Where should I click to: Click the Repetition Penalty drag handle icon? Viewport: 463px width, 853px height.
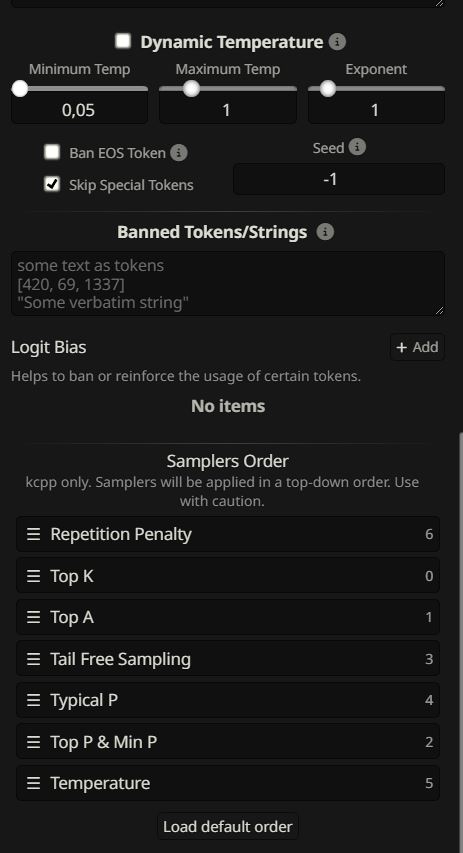point(34,534)
